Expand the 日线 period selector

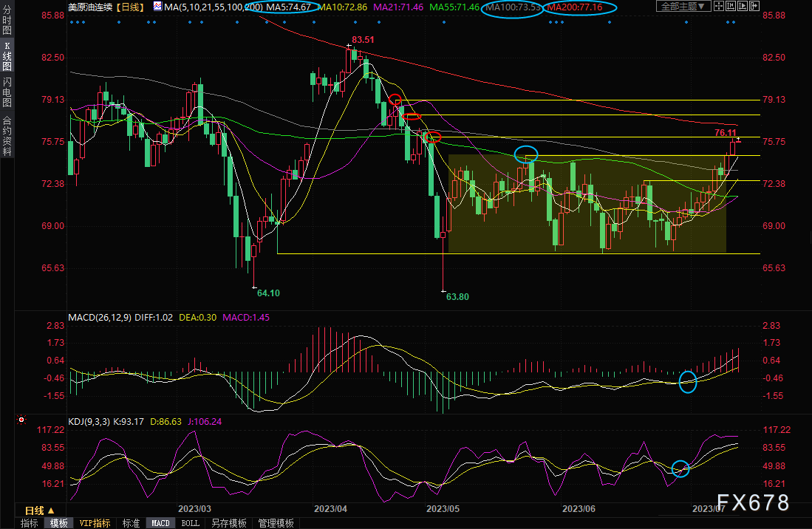pyautogui.click(x=40, y=511)
